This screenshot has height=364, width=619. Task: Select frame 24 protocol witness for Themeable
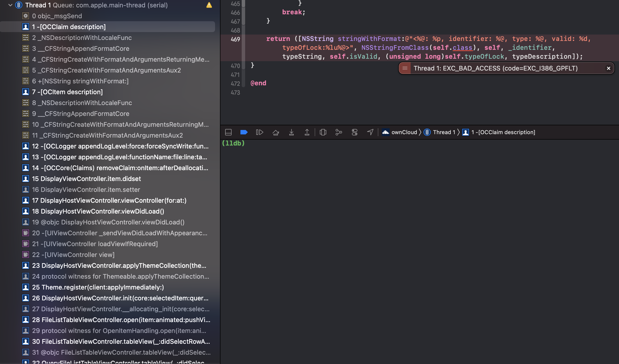coord(108,276)
